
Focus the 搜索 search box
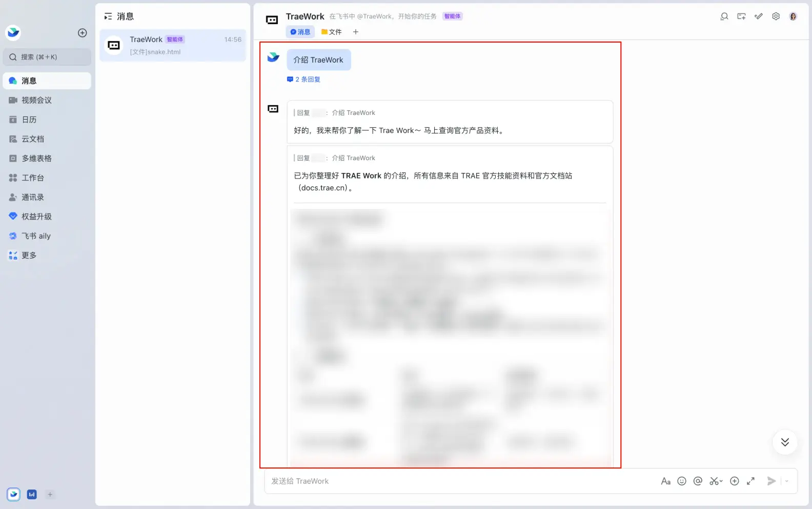pyautogui.click(x=47, y=57)
